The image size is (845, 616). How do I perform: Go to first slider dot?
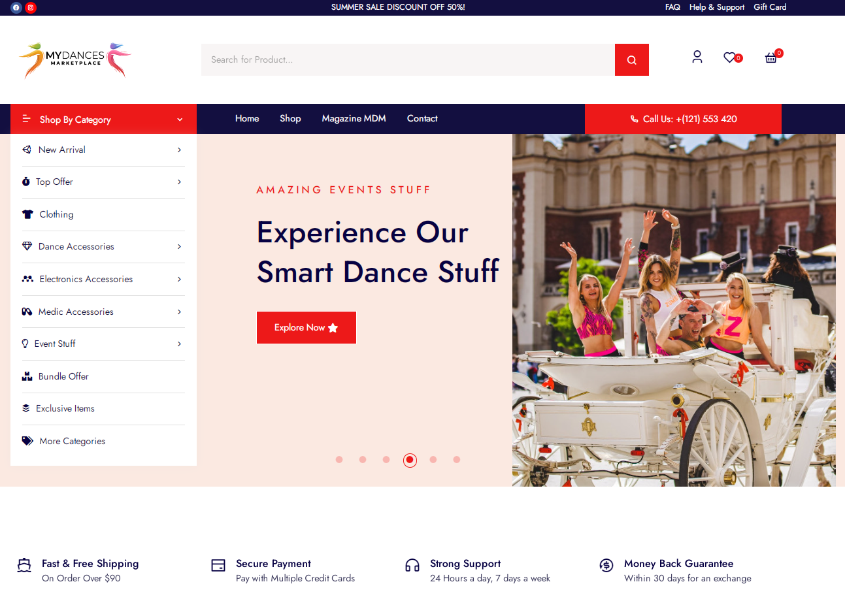339,460
